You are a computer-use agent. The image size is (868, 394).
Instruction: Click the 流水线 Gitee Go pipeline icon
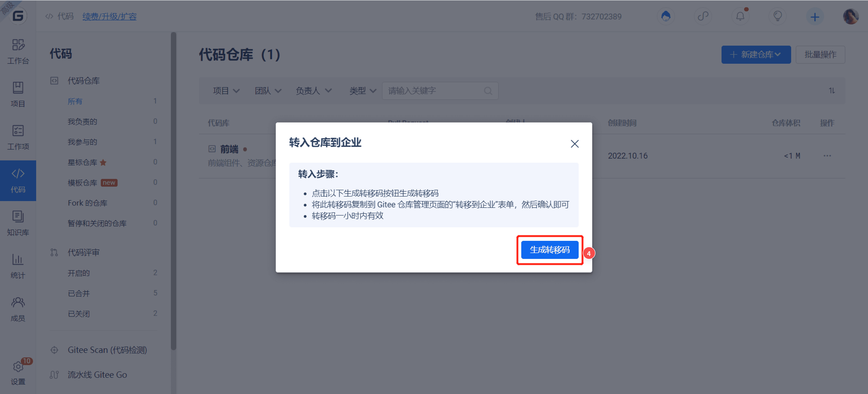(54, 375)
